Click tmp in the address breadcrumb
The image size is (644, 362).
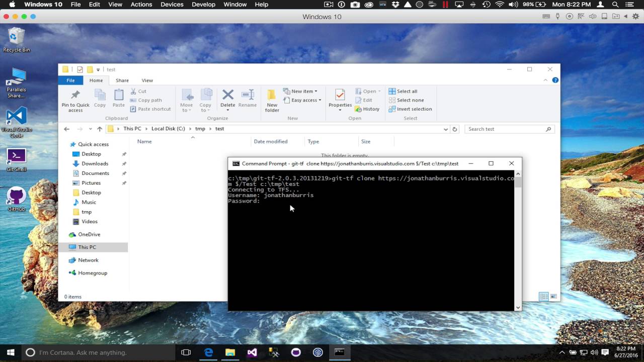[x=200, y=129]
